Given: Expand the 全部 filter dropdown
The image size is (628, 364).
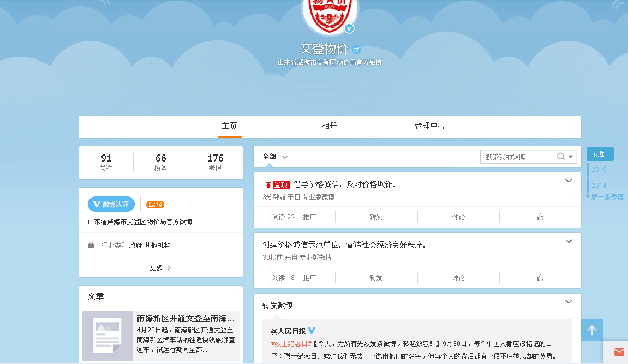Looking at the screenshot, I should (x=275, y=157).
